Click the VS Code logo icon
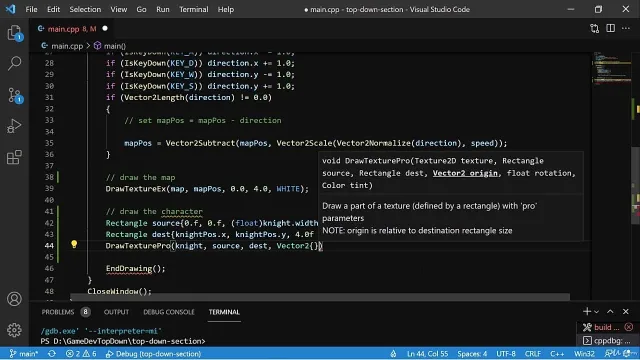Image resolution: width=640 pixels, height=360 pixels. point(11,9)
